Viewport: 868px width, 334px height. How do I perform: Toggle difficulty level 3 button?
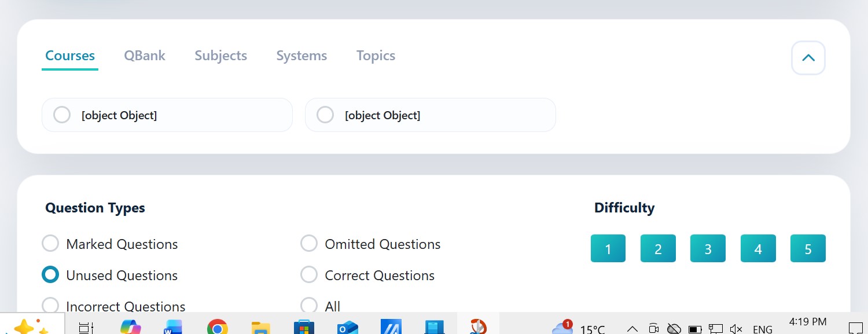pyautogui.click(x=708, y=249)
